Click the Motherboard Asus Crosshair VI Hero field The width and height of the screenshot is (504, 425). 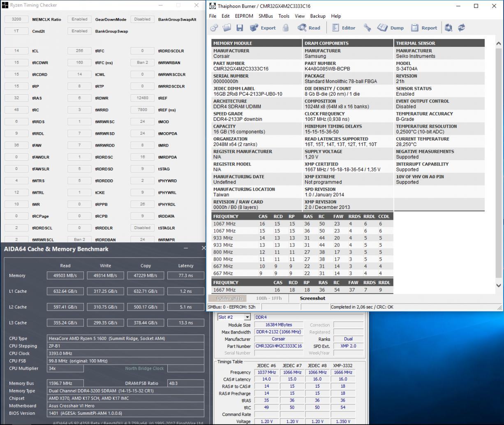click(x=126, y=406)
